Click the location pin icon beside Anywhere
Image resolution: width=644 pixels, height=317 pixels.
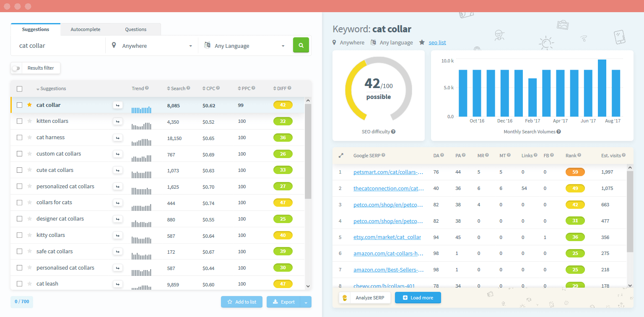tap(113, 45)
